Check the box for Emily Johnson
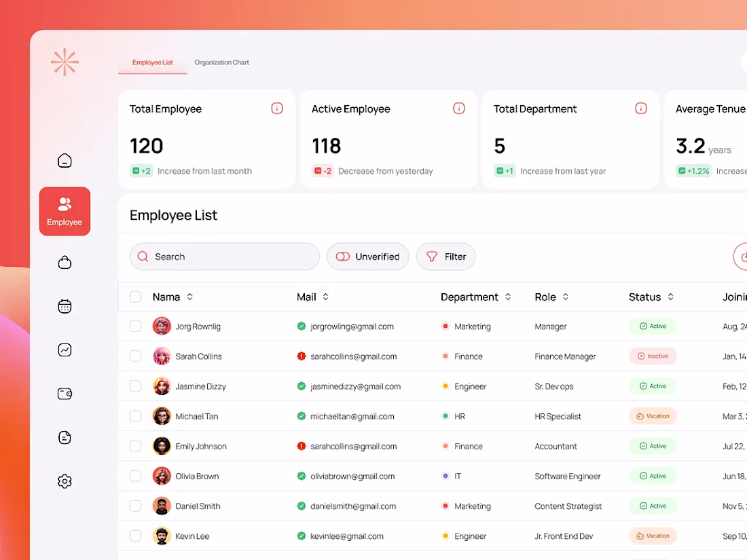 [x=135, y=446]
